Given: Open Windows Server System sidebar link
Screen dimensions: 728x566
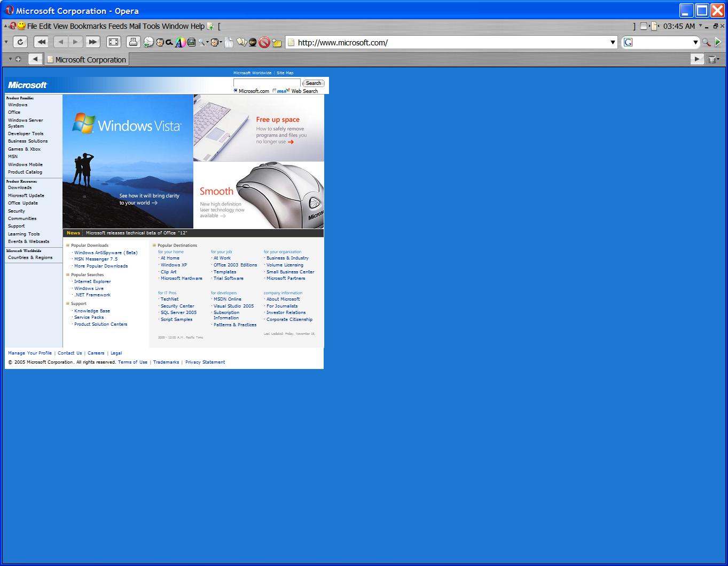Looking at the screenshot, I should 25,123.
